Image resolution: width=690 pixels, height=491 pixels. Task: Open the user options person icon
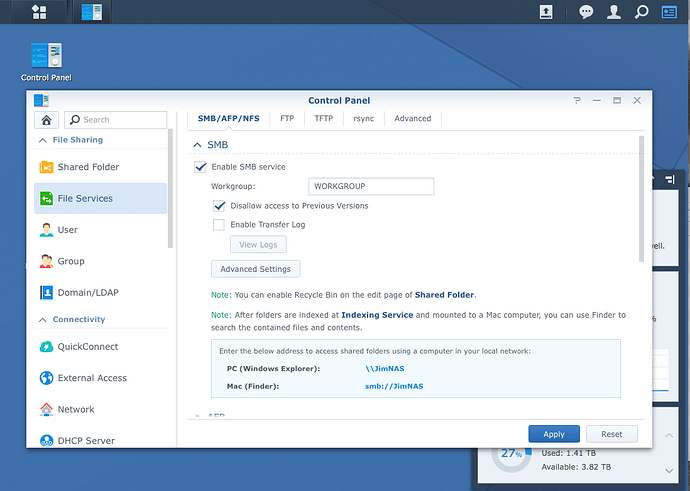614,12
